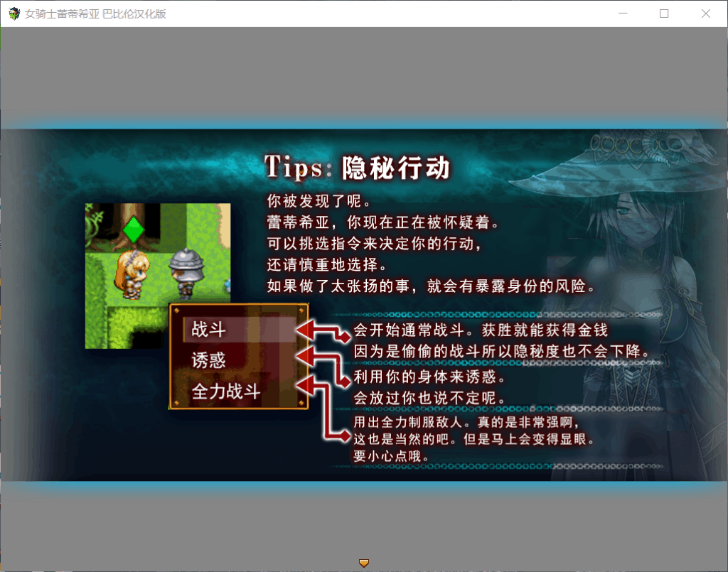Close the game window
Image resolution: width=728 pixels, height=572 pixels.
coord(706,14)
